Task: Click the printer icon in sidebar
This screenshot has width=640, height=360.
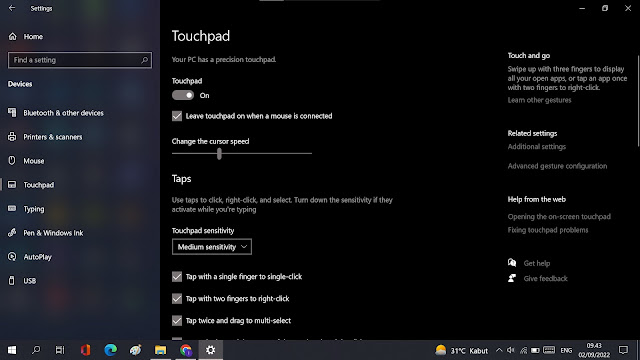Action: (x=12, y=137)
